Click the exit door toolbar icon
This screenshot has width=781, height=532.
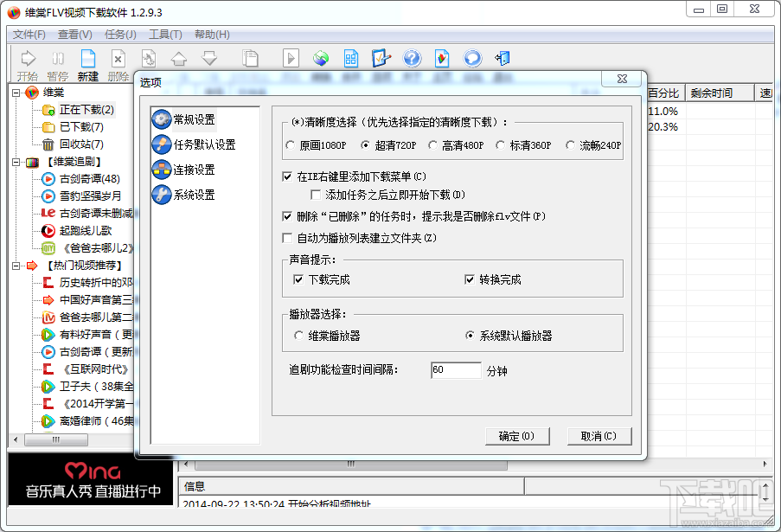503,58
